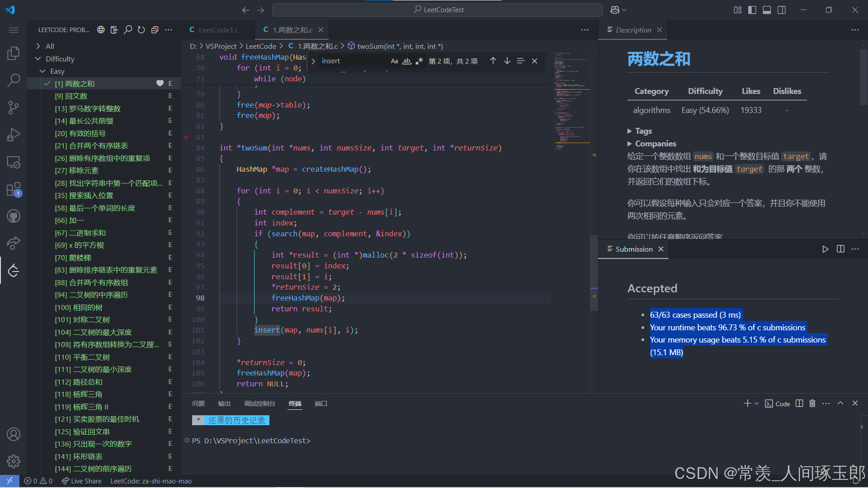Click Live Share in the status bar
The height and width of the screenshot is (488, 868).
point(81,481)
